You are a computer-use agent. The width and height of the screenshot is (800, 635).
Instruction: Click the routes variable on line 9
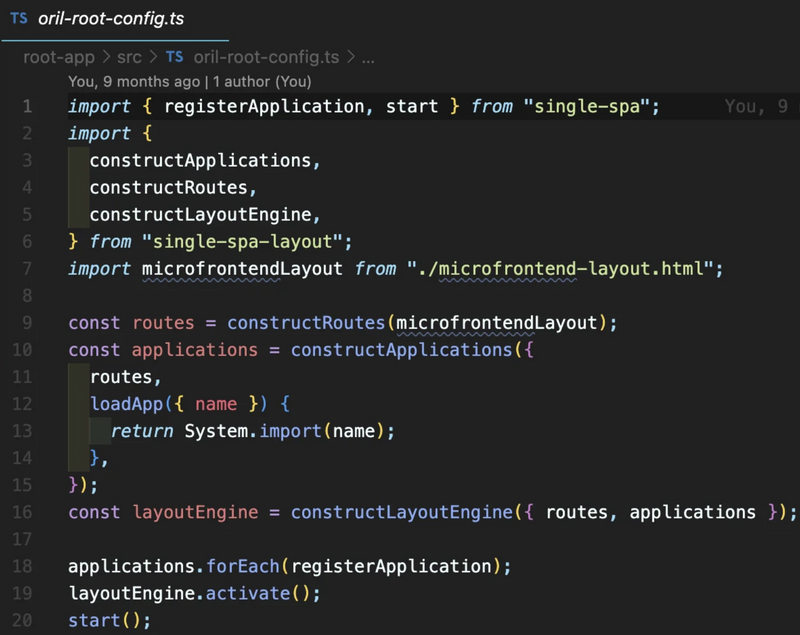(x=163, y=323)
